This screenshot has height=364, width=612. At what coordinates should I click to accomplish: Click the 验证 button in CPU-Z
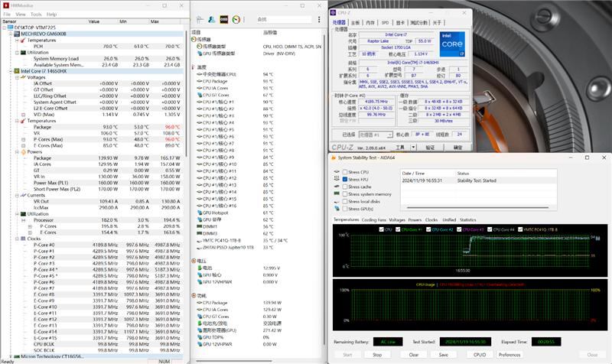(x=430, y=148)
